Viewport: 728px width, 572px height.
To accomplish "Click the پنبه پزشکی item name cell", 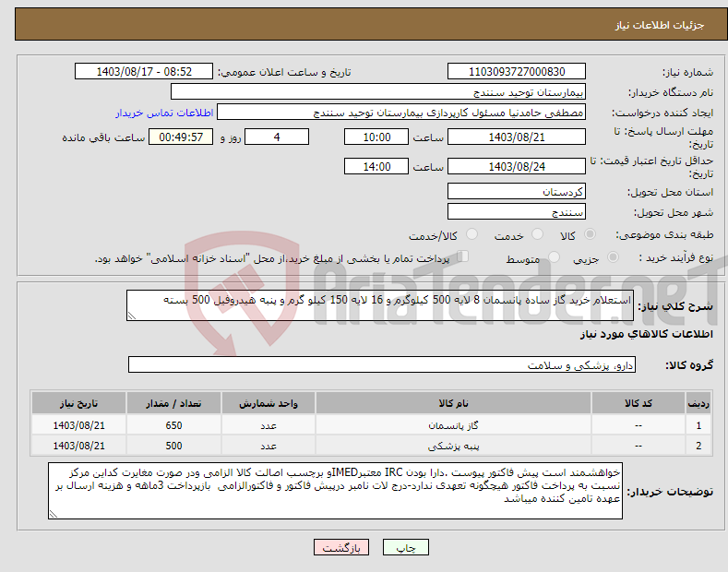I will 454,446.
